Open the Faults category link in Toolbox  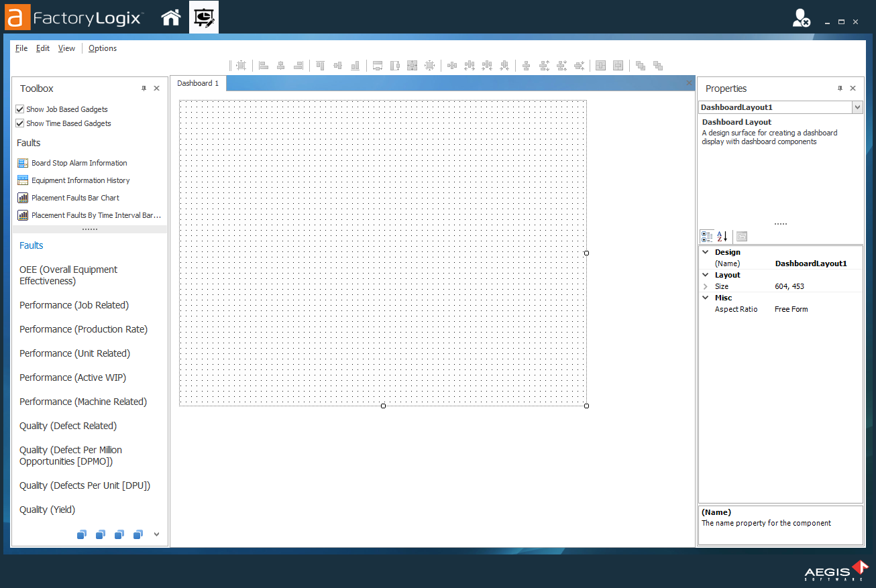pyautogui.click(x=31, y=245)
